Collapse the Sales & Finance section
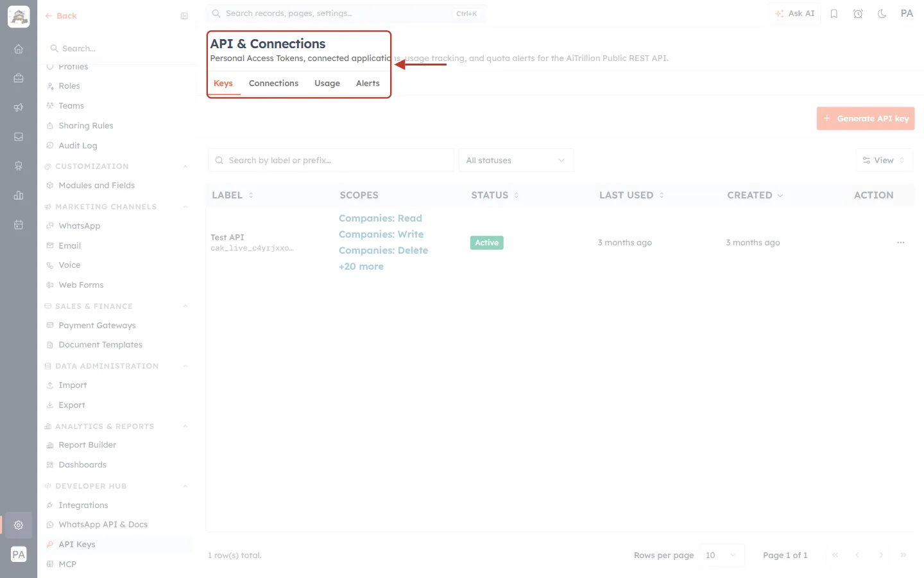 185,306
